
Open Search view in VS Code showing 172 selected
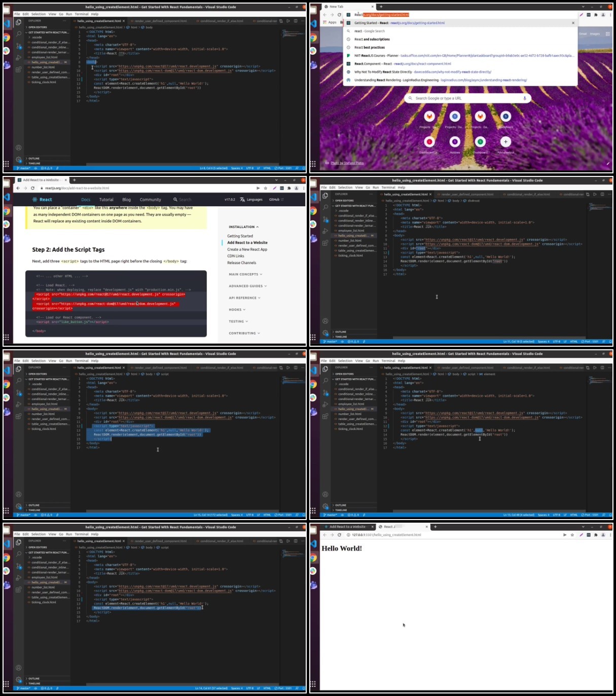click(x=19, y=381)
